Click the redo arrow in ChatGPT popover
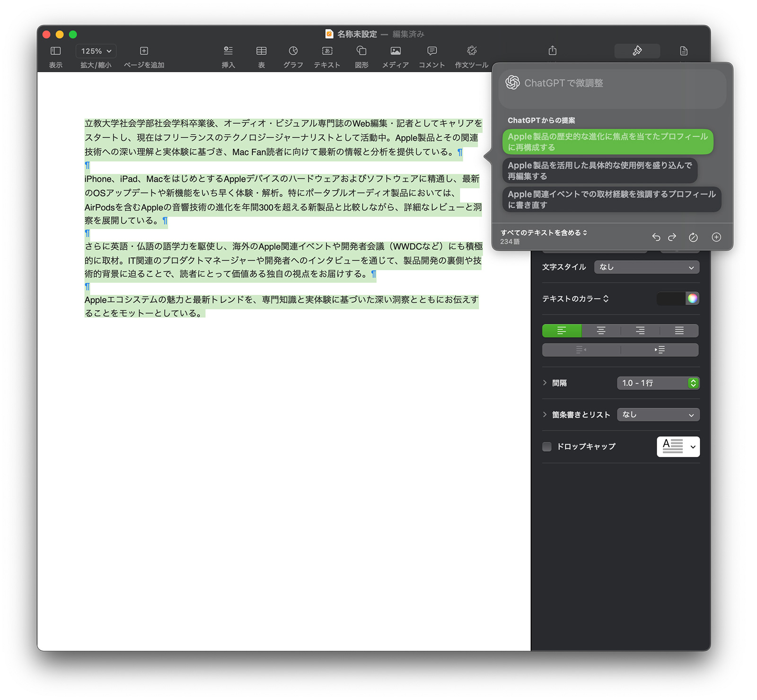Viewport: 757px width, 700px height. pos(672,237)
